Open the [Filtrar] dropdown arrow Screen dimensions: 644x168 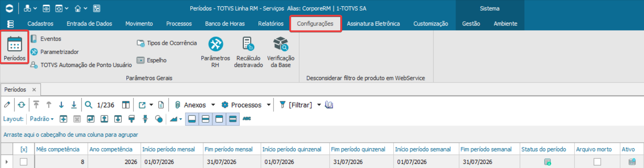(319, 105)
